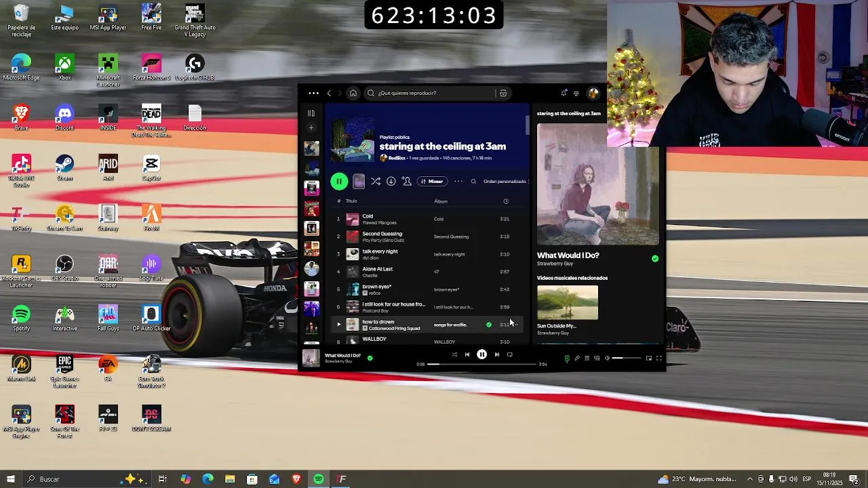This screenshot has height=488, width=868.
Task: Pause playback in the bottom player bar
Action: click(x=481, y=354)
